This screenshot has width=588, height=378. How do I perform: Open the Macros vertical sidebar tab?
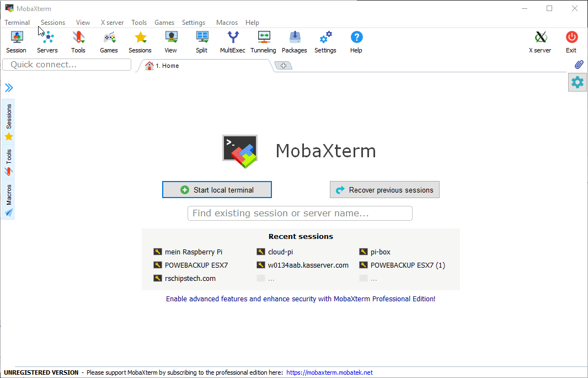(x=9, y=200)
